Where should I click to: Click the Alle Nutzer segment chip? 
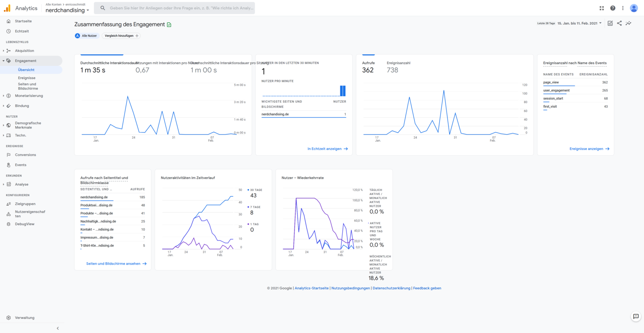[x=86, y=36]
